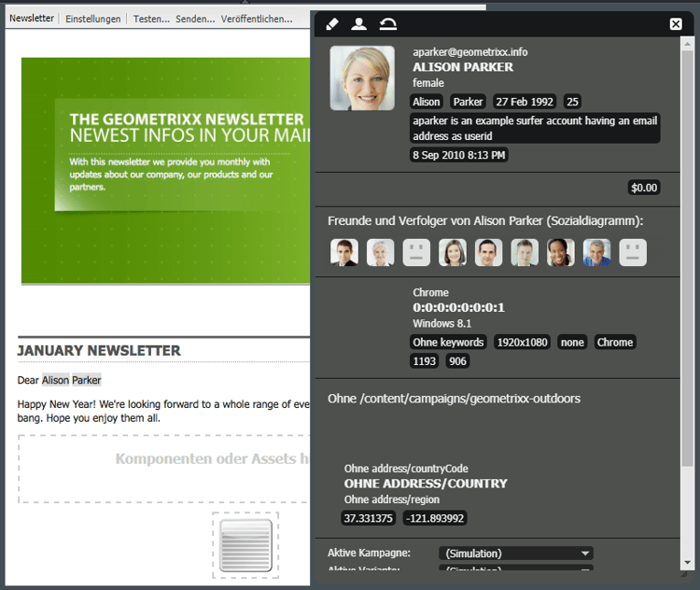The width and height of the screenshot is (700, 590).
Task: Click 'OHNE ADDRESS/COUNTRY' heading
Action: click(426, 484)
